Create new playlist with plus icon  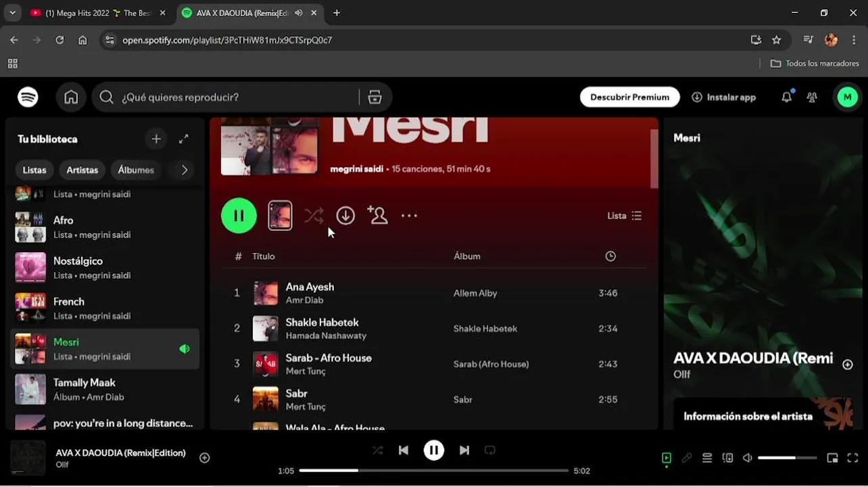[x=156, y=139]
